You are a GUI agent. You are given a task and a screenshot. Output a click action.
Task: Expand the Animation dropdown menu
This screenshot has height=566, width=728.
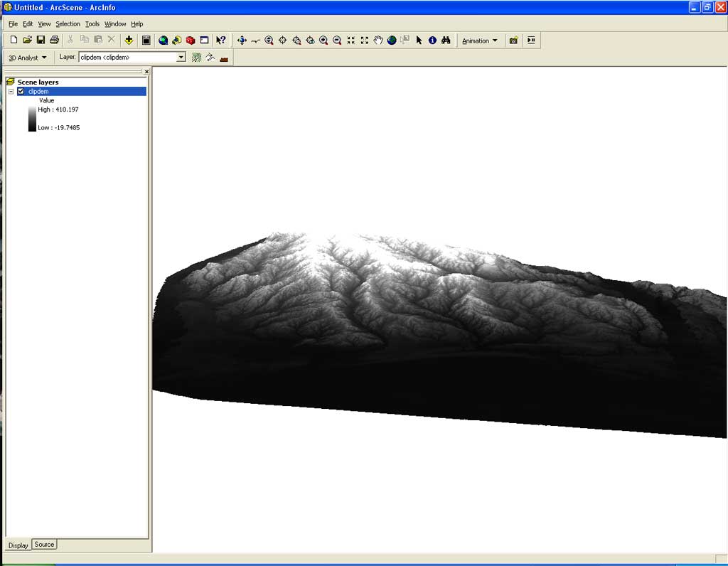point(480,41)
